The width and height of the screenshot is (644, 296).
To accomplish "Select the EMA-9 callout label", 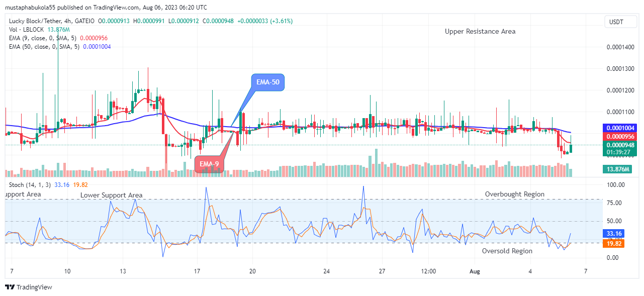I will click(x=209, y=164).
